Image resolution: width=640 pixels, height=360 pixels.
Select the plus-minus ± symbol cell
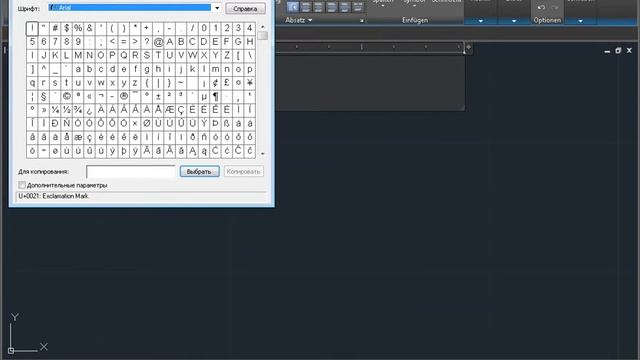coord(158,96)
